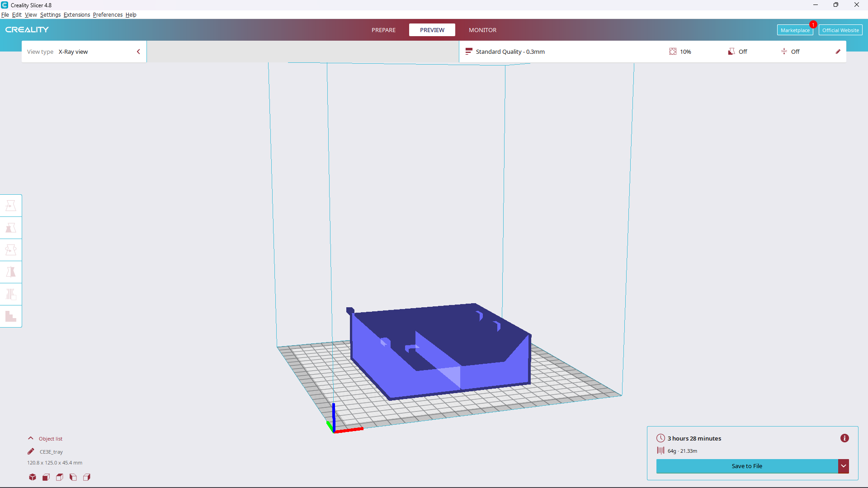
Task: Enable build plate adhesion setting
Action: [x=791, y=52]
